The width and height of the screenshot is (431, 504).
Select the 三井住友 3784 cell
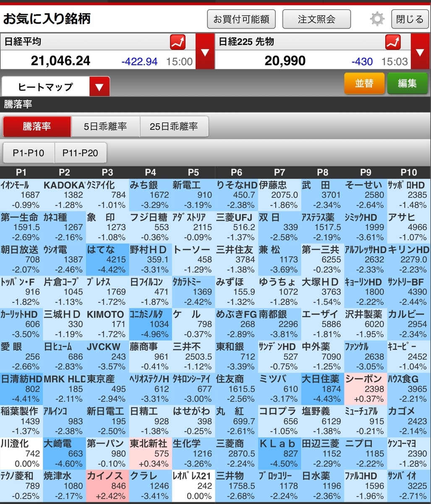tap(237, 260)
